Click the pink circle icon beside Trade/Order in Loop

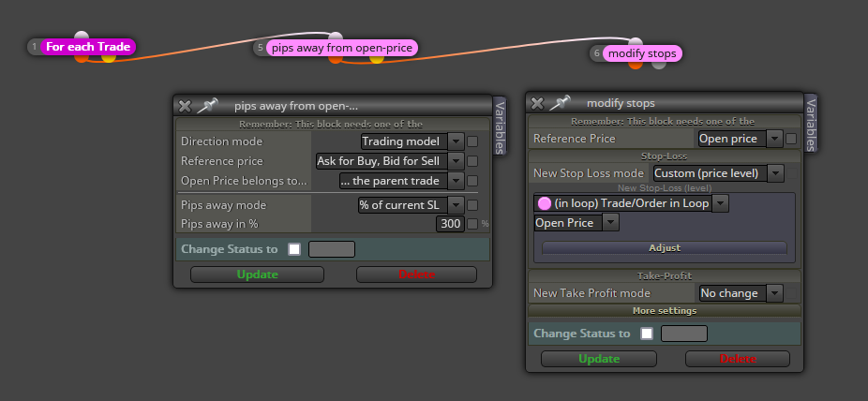point(545,203)
